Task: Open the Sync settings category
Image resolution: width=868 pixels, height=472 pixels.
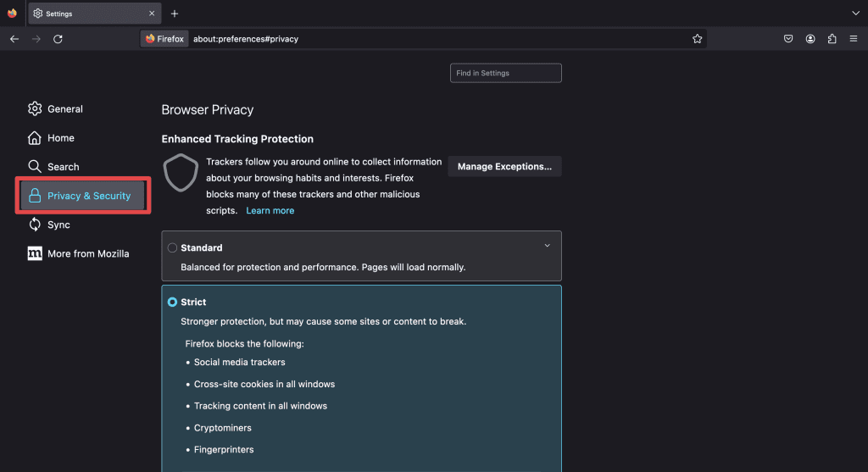Action: pyautogui.click(x=58, y=225)
